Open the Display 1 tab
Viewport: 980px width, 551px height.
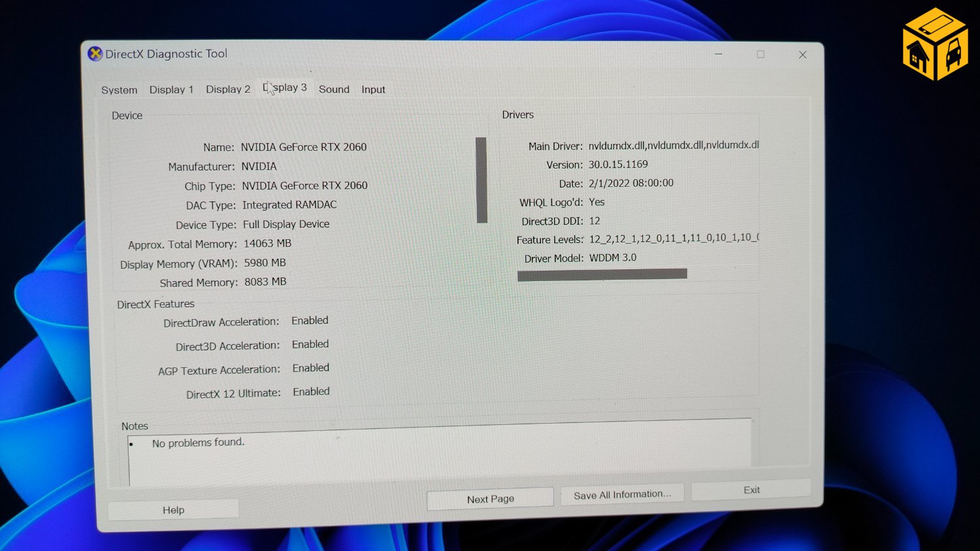pyautogui.click(x=171, y=90)
